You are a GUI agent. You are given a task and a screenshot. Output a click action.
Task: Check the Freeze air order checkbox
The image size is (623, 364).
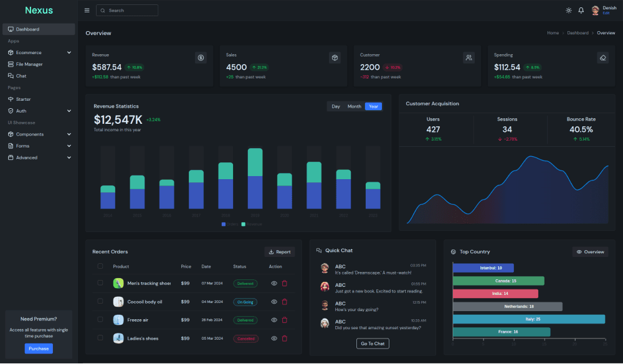coord(100,320)
